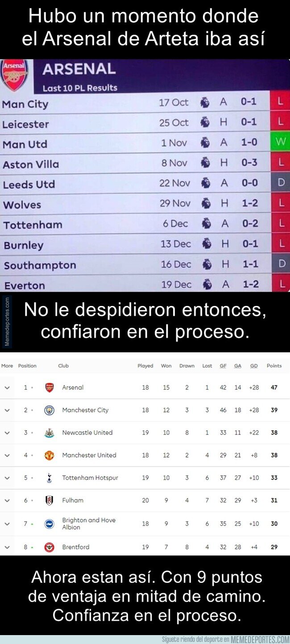Click the Newcastle United crest
290x644 pixels.
[x=48, y=433]
